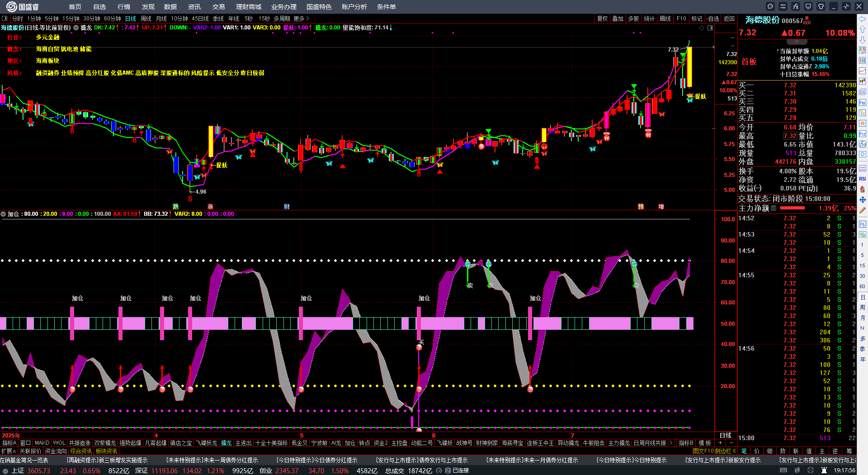
Task: Click the 模板 template button
Action: coord(705,443)
